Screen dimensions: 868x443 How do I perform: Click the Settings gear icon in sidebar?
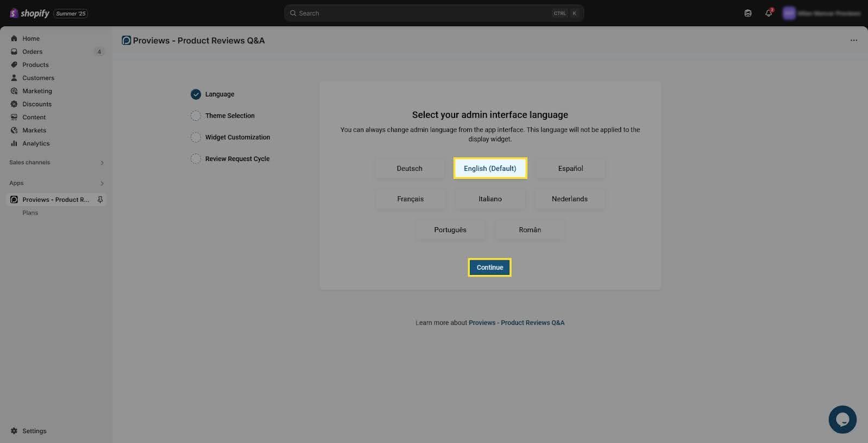14,431
